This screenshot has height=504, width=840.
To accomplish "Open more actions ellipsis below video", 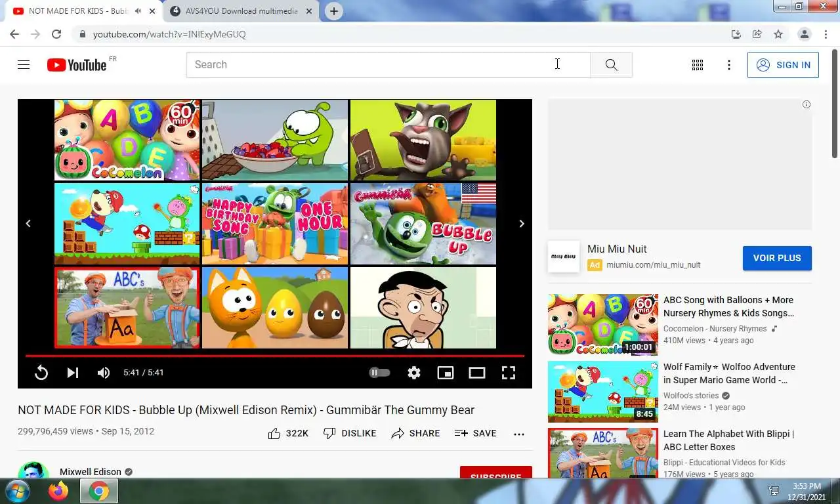I will tap(519, 434).
